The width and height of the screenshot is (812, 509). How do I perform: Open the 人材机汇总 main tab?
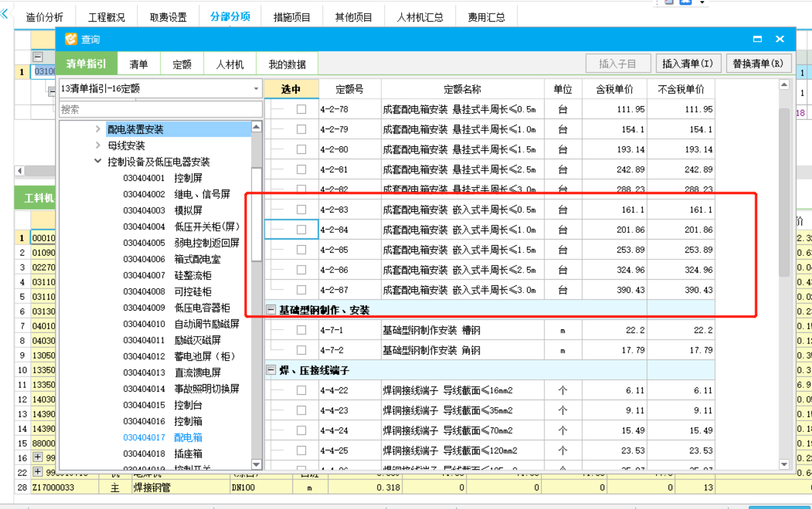coord(420,17)
